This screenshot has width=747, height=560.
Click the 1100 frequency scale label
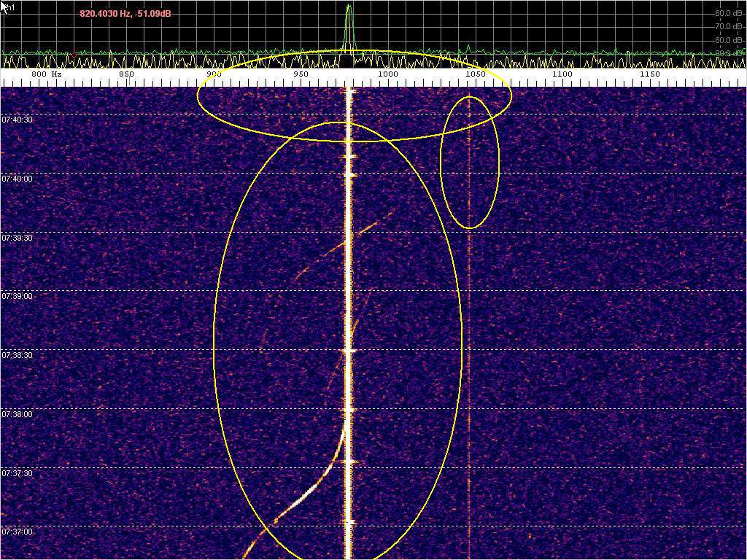coord(562,74)
